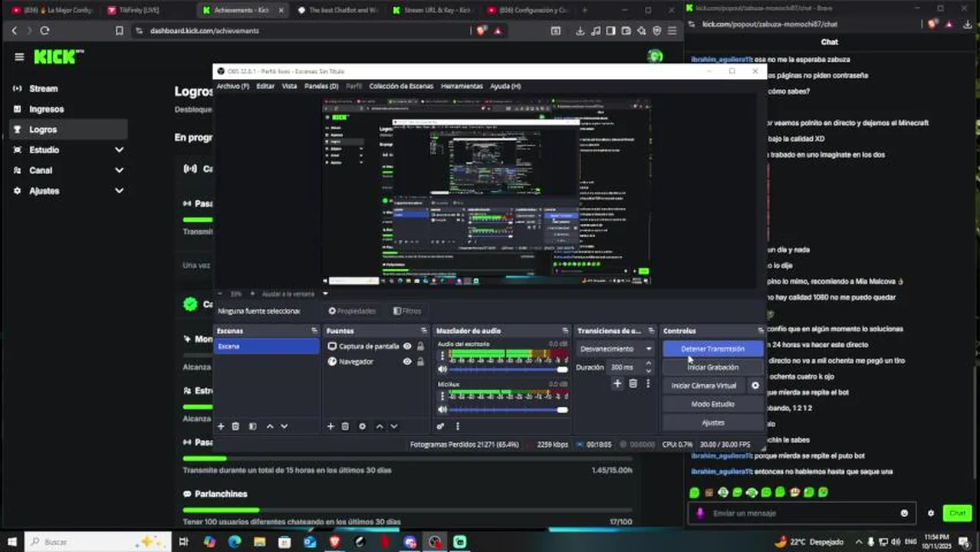Undock the Escenas panel

(314, 330)
